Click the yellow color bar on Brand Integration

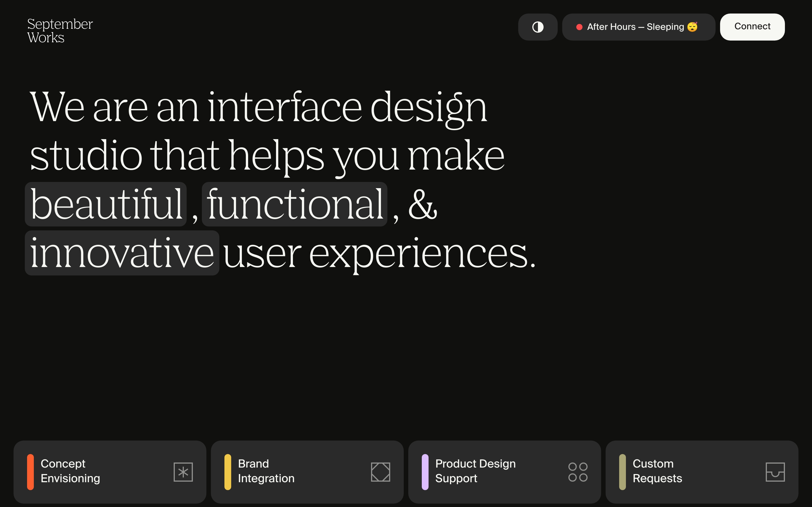tap(228, 472)
